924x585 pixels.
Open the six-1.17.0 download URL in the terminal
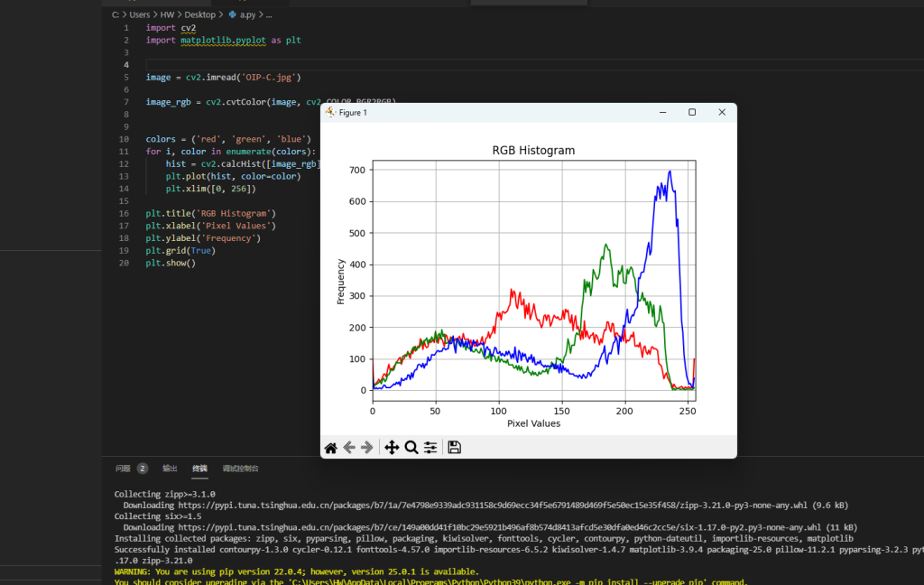pos(500,528)
